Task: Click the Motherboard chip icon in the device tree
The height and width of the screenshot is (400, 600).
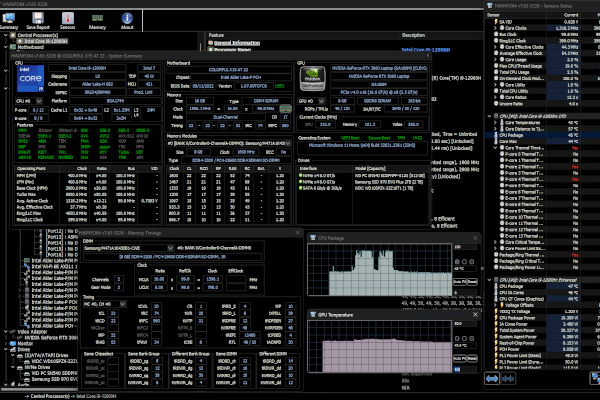Action: (x=13, y=47)
